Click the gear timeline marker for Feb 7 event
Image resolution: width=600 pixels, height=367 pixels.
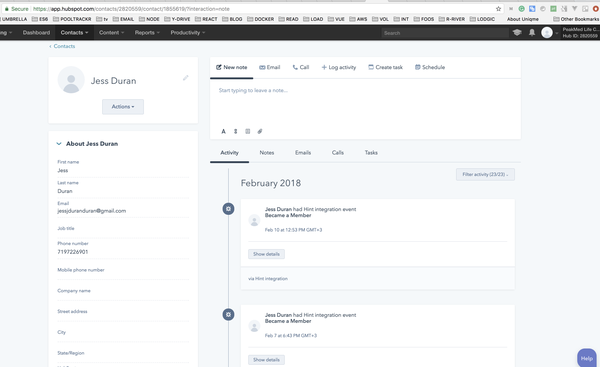228,315
